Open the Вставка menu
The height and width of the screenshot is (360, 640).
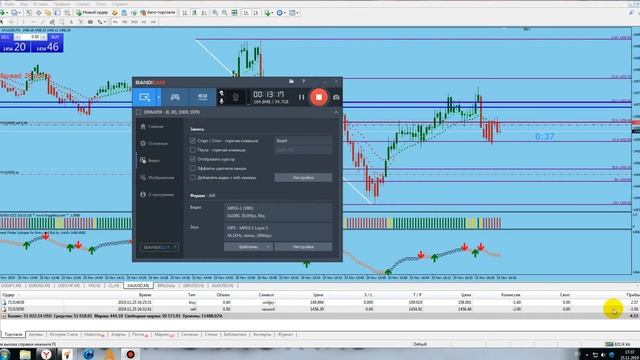(40, 4)
